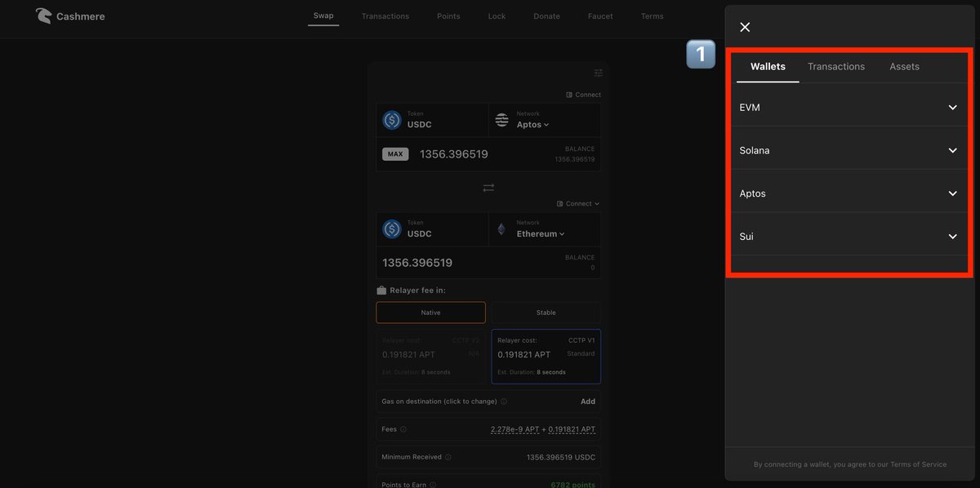Click the Ethereum network icon
This screenshot has height=488, width=980.
click(x=502, y=229)
